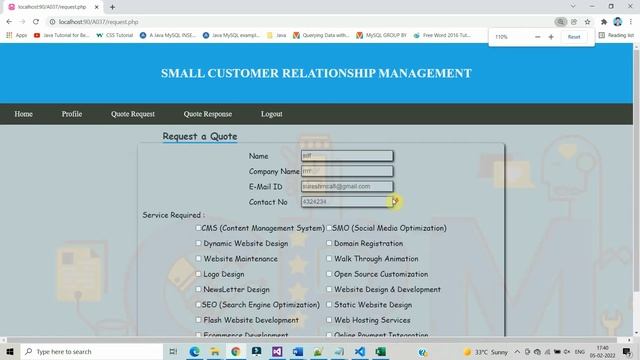Tick Static Website Design checkbox

(x=329, y=304)
